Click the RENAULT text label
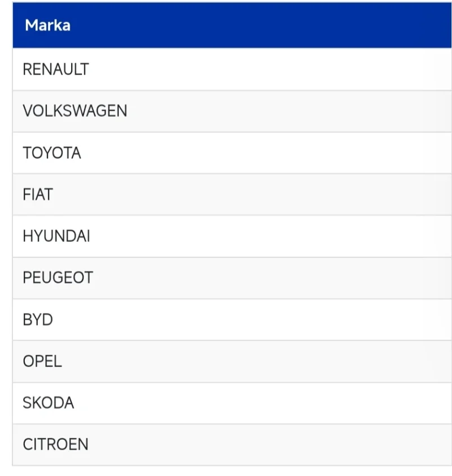Viewport: 452px width, 476px height. (x=56, y=69)
